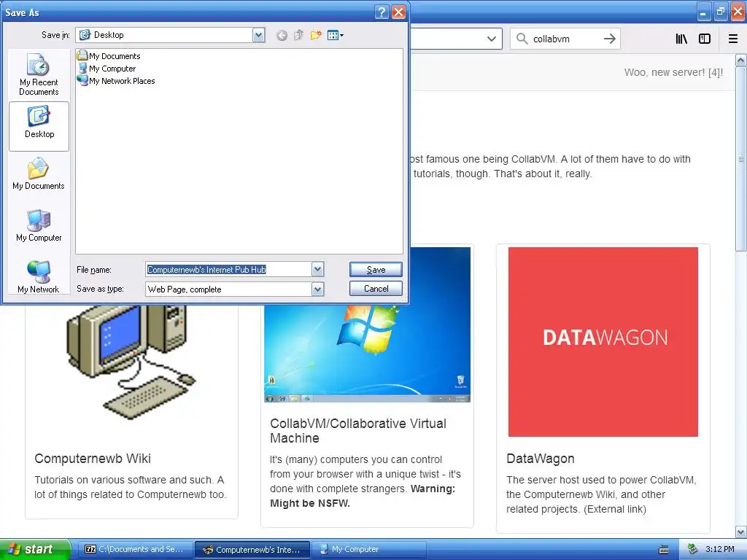The height and width of the screenshot is (560, 747).
Task: Click the Save button
Action: [x=376, y=270]
